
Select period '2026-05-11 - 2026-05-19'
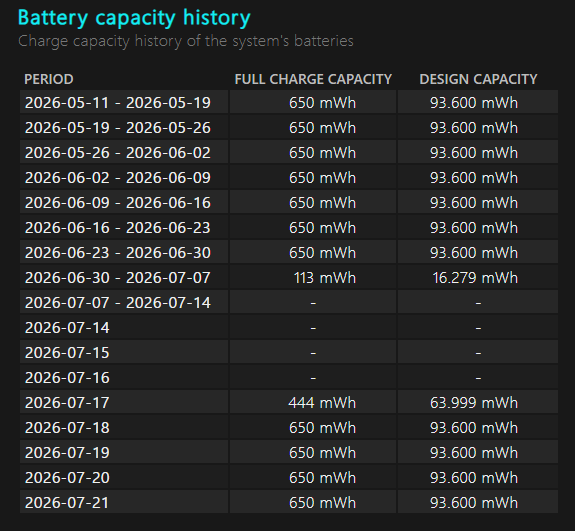(118, 103)
